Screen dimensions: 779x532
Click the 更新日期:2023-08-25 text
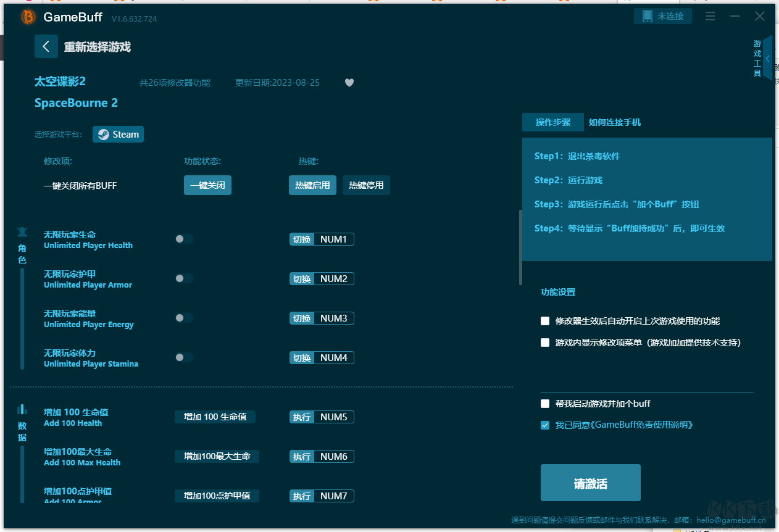[x=277, y=83]
